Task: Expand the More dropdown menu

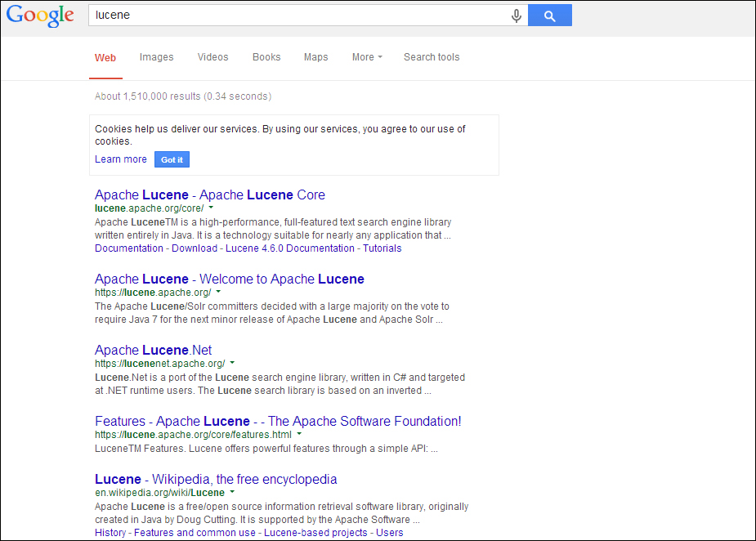Action: click(x=367, y=57)
